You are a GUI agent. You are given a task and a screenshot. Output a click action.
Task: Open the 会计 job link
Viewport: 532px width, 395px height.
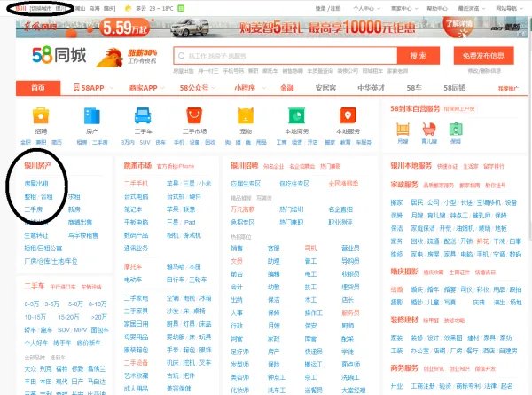[237, 287]
